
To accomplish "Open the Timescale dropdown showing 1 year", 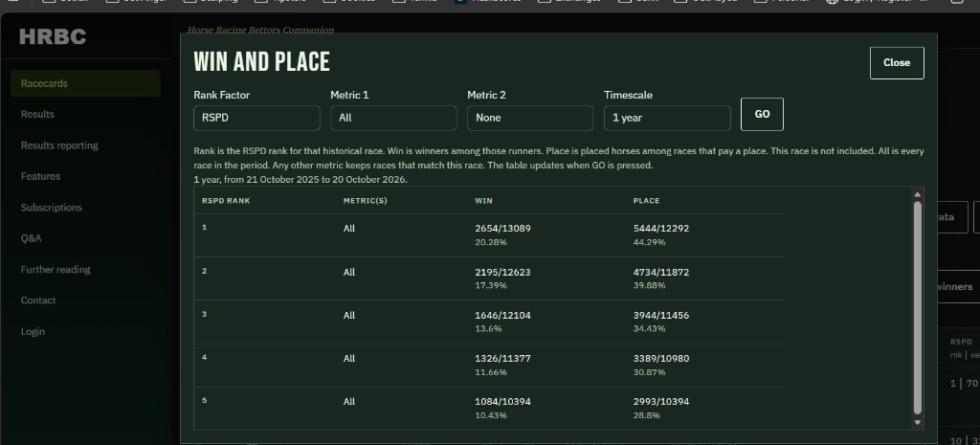I will (x=667, y=118).
